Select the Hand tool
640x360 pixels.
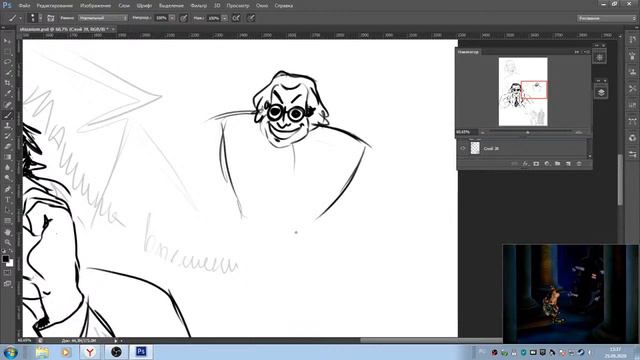click(x=7, y=232)
